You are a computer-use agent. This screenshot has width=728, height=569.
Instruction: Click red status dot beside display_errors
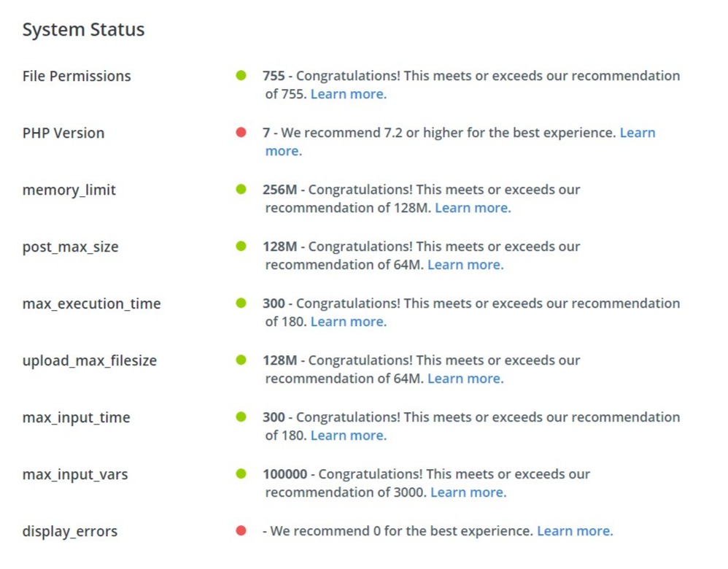point(241,530)
